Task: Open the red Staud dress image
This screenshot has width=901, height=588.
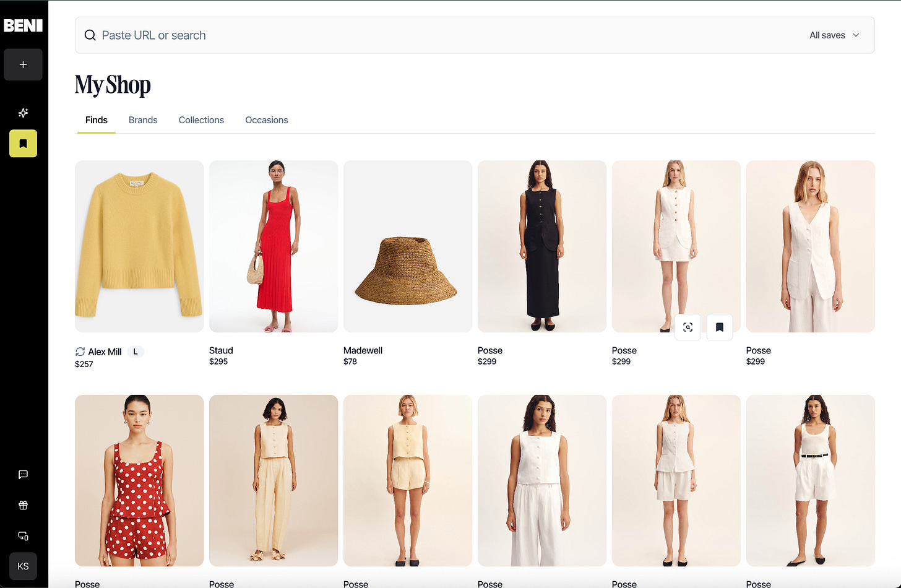Action: (274, 246)
